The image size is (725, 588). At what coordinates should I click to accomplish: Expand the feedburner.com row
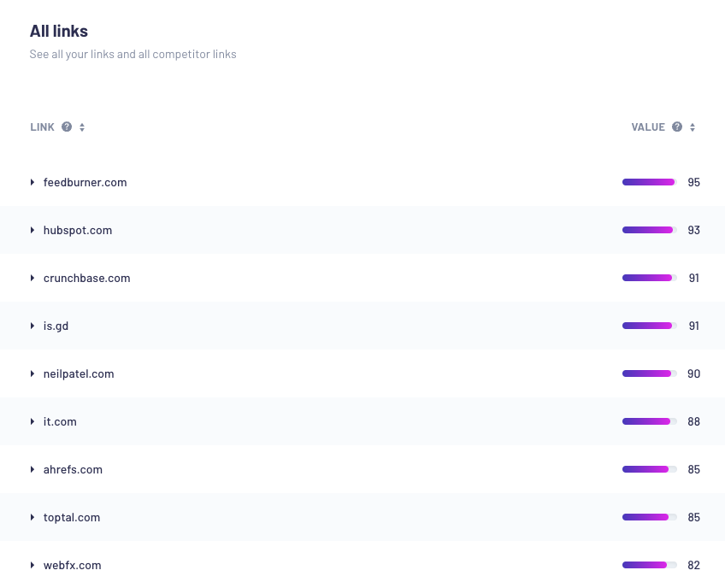[x=32, y=182]
